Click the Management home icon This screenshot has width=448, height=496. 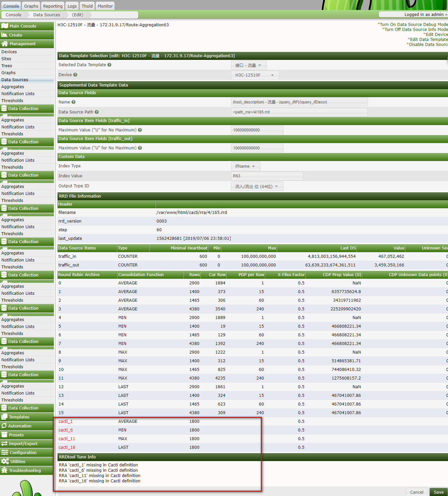tap(5, 44)
